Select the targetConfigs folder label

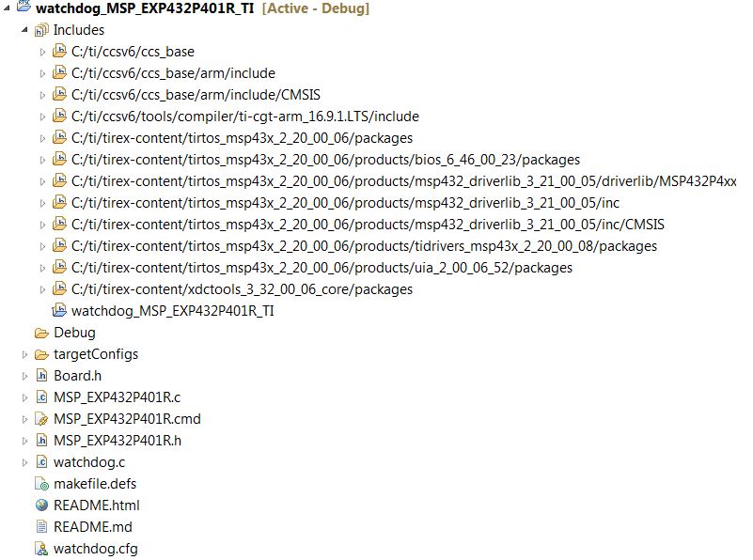96,354
